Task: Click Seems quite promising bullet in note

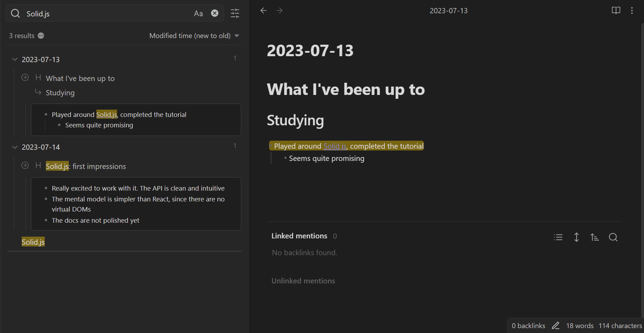Action: (327, 158)
